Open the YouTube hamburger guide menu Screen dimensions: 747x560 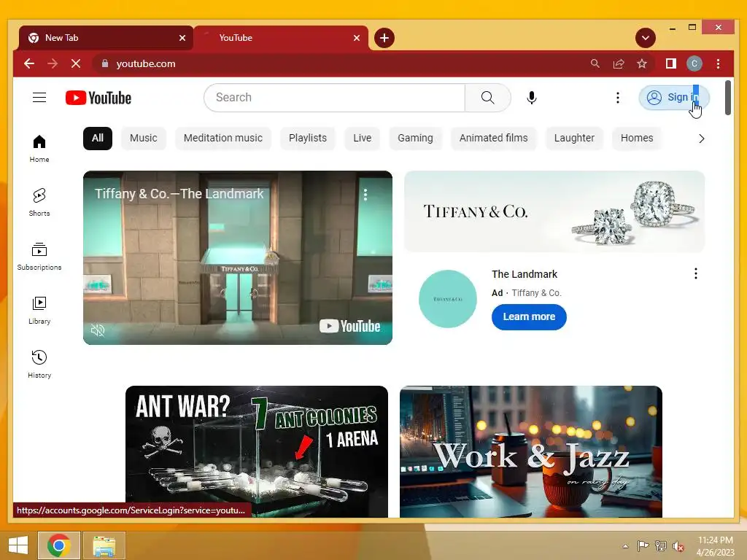[39, 98]
